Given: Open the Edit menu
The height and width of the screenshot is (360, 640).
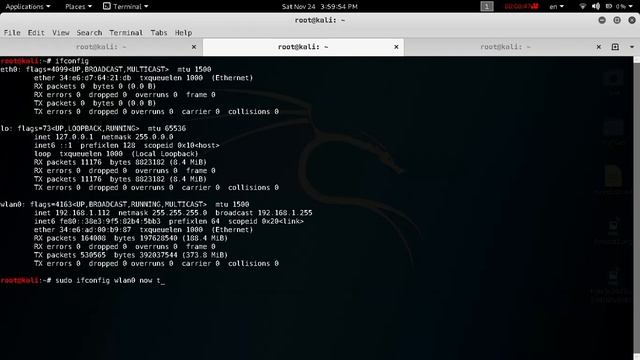Looking at the screenshot, I should [36, 33].
